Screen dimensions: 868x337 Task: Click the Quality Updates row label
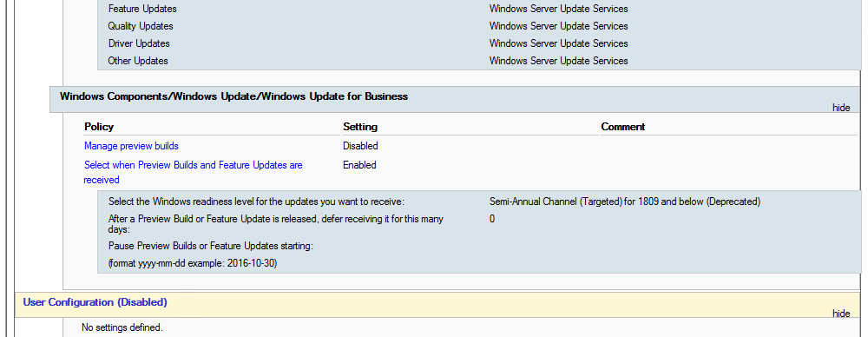tap(141, 26)
